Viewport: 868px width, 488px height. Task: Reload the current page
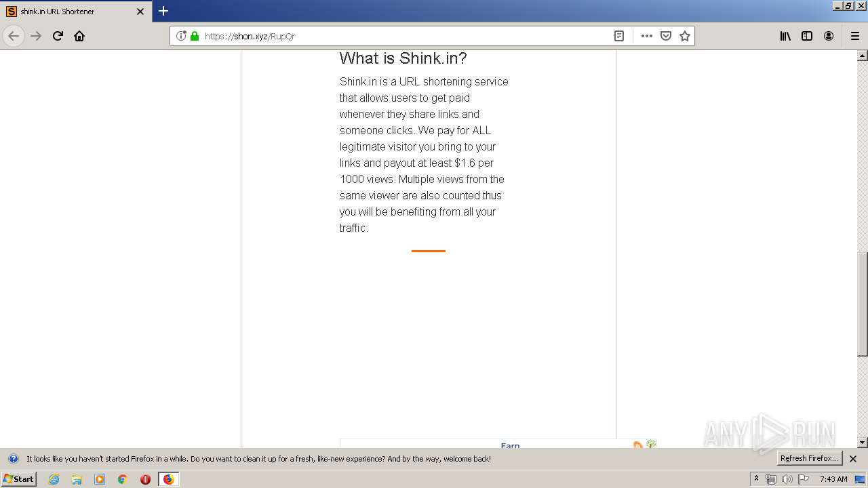pos(58,36)
